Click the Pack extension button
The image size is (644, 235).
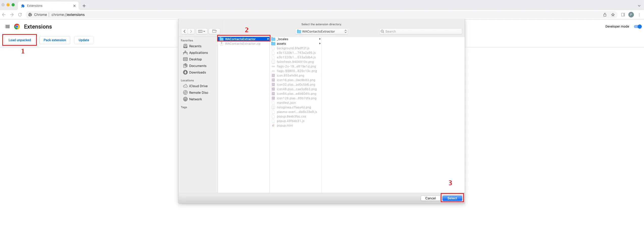[x=55, y=40]
